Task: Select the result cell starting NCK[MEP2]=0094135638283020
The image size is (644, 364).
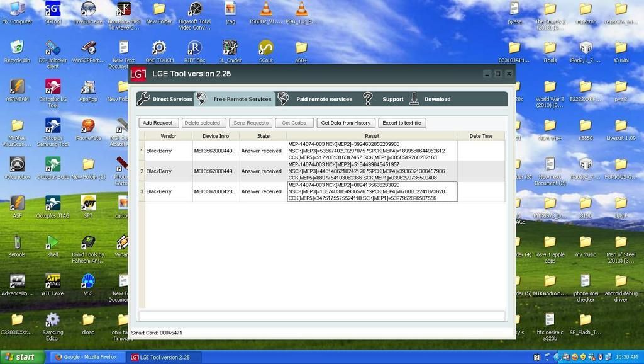Action: (x=372, y=191)
